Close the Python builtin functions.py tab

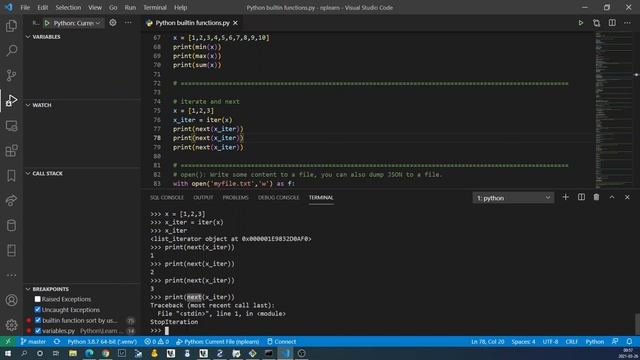pyautogui.click(x=236, y=23)
